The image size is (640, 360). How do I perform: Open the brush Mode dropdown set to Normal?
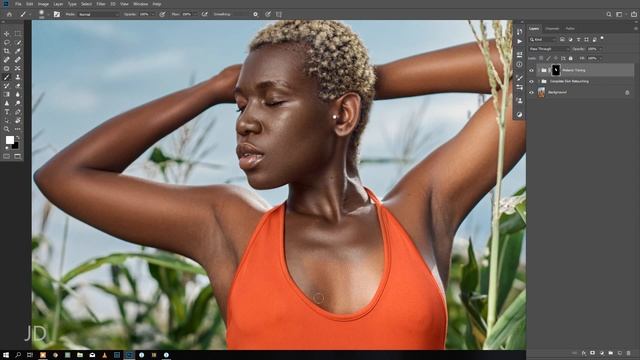pos(99,14)
